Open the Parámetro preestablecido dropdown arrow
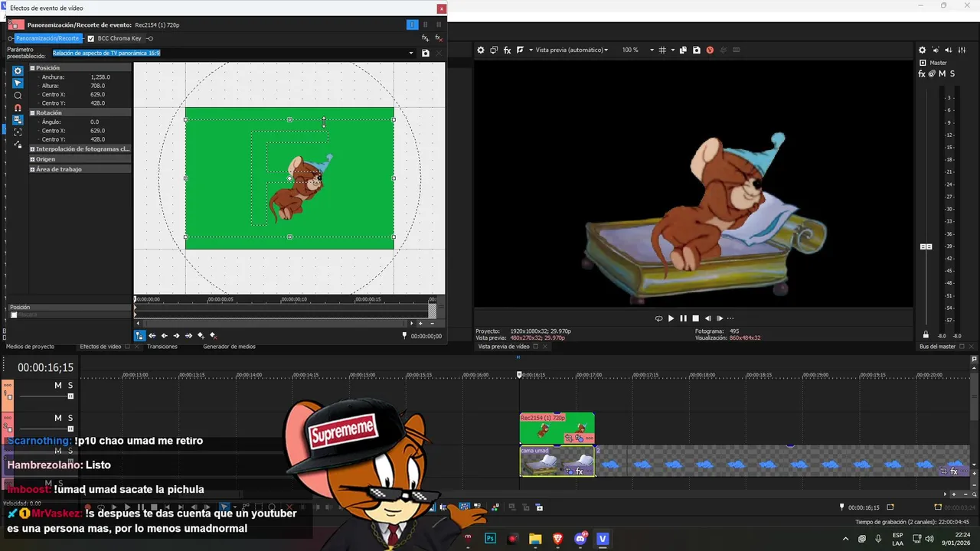 click(x=411, y=54)
